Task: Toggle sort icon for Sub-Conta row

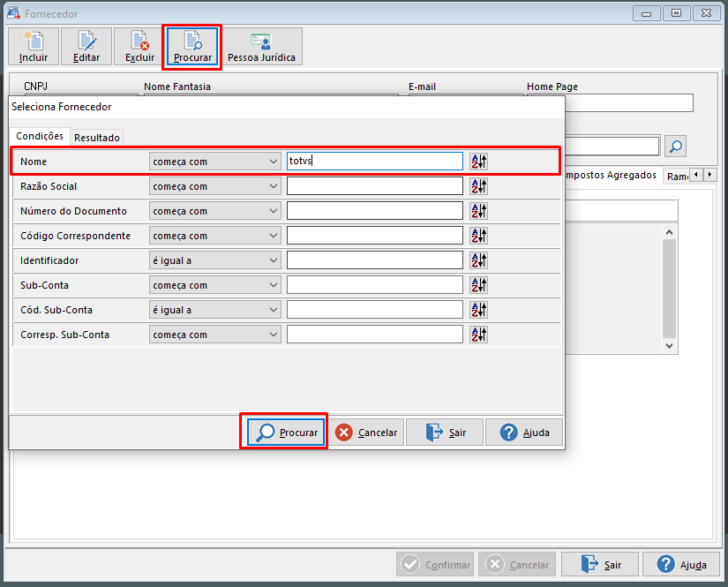Action: click(478, 285)
